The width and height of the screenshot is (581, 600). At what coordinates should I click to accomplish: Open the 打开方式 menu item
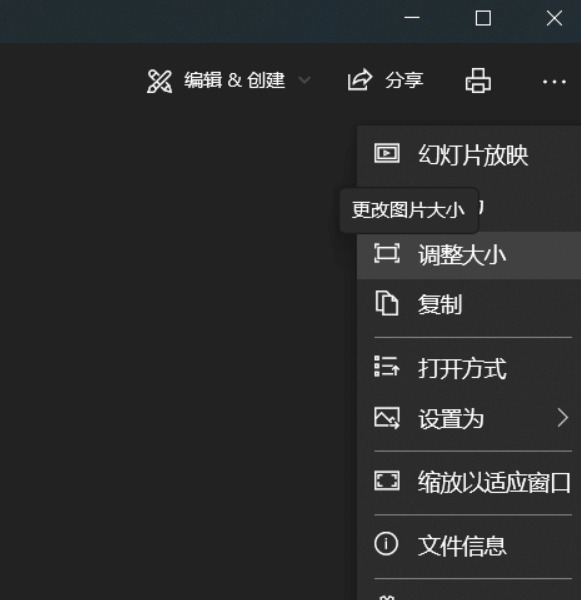[x=469, y=368]
